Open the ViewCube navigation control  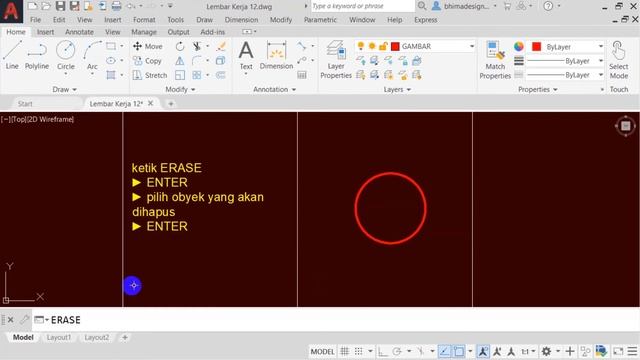tap(625, 126)
